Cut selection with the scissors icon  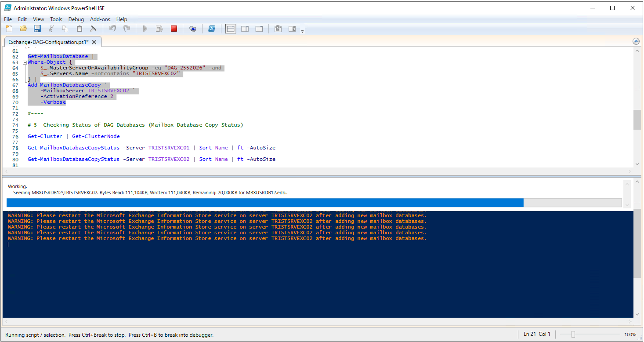pos(51,29)
